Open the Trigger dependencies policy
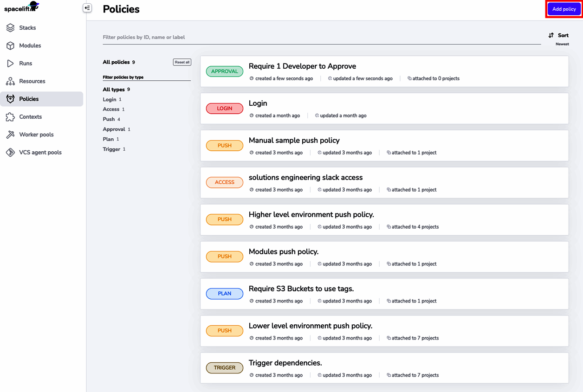The width and height of the screenshot is (583, 392). point(285,363)
